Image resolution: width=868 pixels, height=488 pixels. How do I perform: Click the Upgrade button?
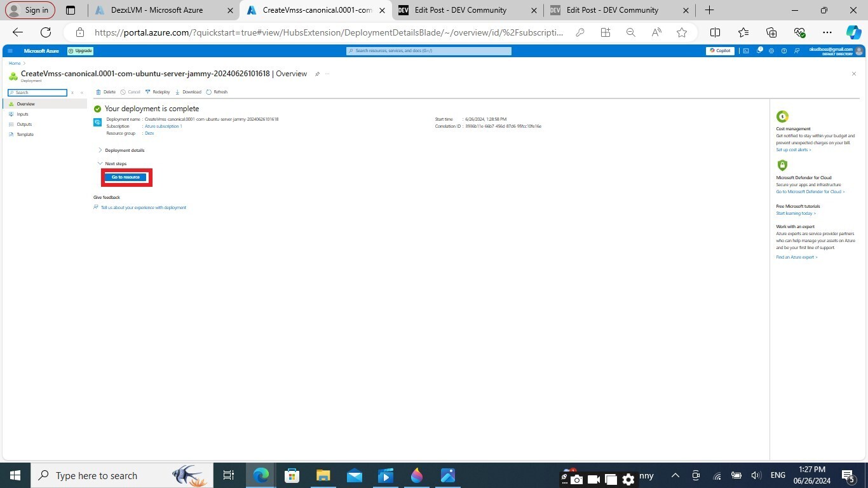tap(81, 51)
